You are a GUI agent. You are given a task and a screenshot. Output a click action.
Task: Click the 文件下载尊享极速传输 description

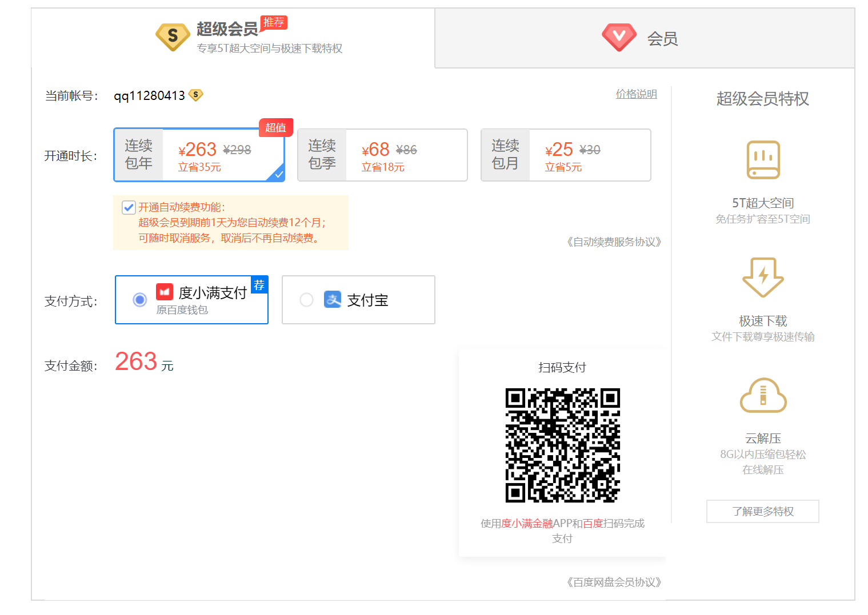(763, 336)
